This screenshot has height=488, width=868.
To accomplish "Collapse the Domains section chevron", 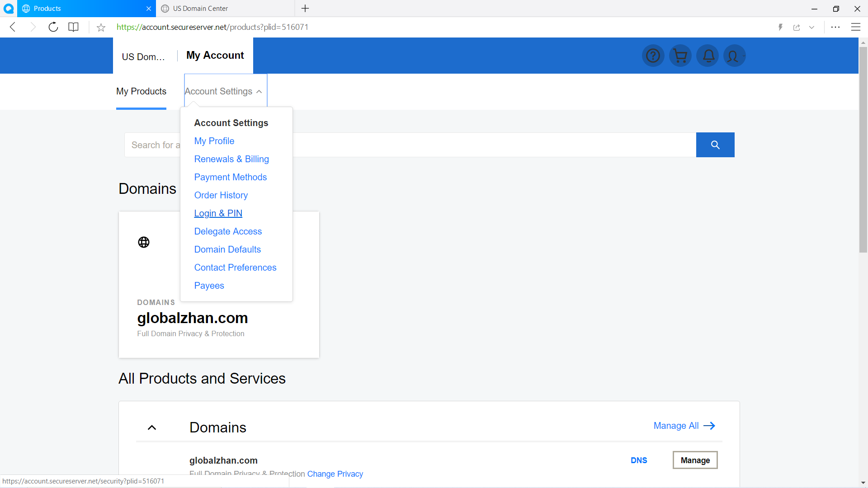I will click(152, 427).
